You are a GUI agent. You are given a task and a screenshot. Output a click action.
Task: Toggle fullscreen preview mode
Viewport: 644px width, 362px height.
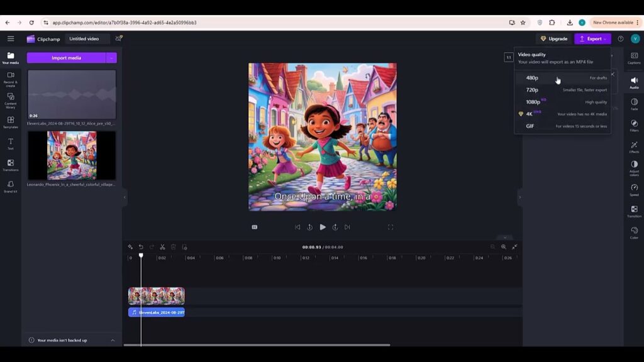pyautogui.click(x=390, y=227)
